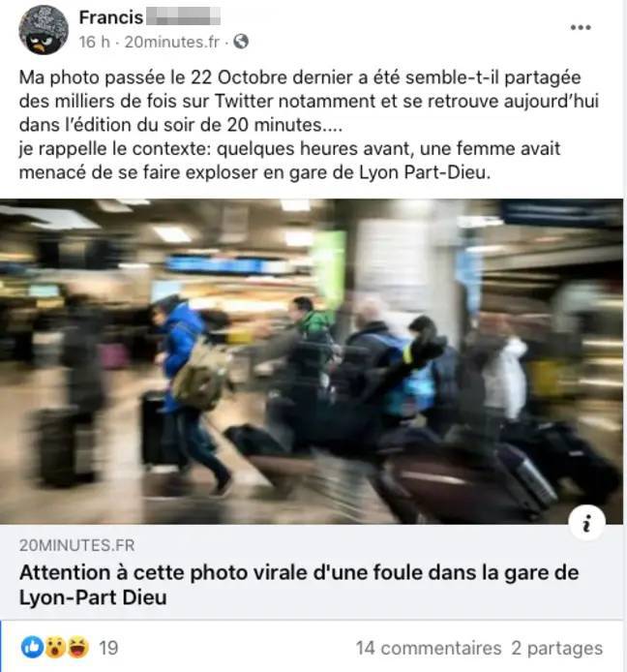View the 2 partages list

[x=556, y=648]
